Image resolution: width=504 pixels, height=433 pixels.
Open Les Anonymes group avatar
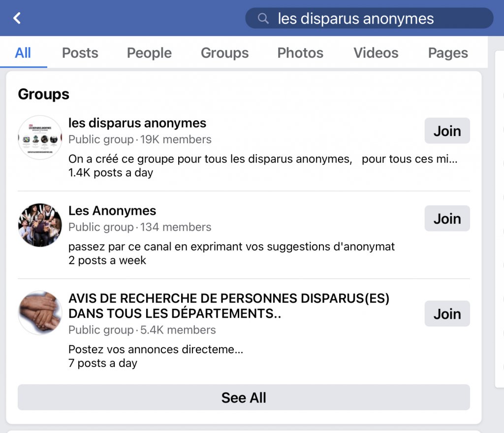click(40, 225)
